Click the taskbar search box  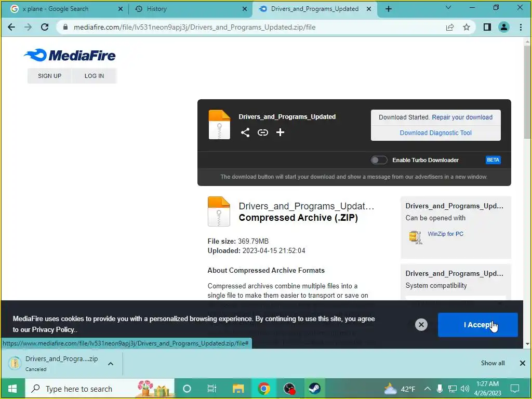point(100,389)
